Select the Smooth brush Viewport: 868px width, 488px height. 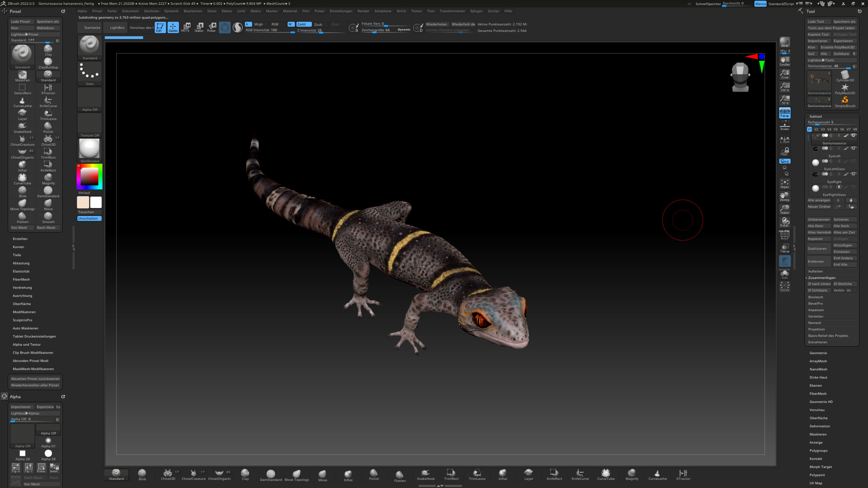pos(48,218)
